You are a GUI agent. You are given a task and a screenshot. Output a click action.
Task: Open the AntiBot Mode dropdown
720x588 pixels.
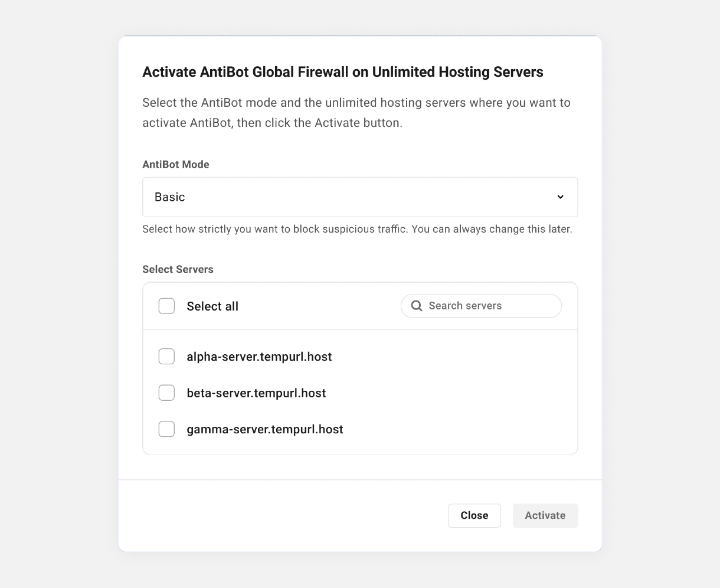(360, 197)
